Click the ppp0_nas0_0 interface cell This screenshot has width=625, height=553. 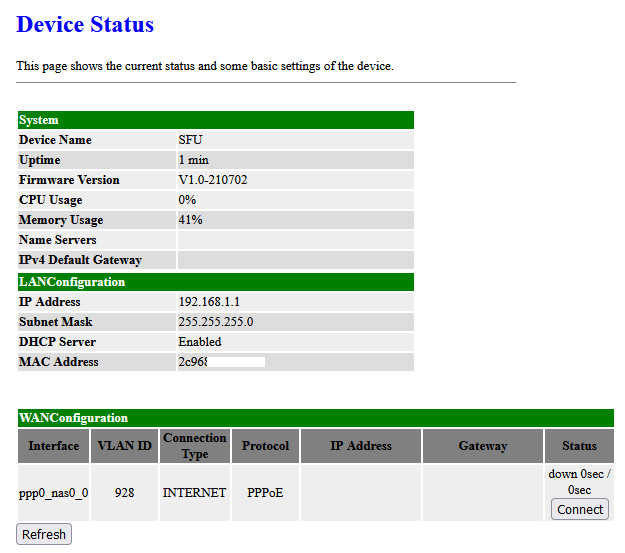53,493
